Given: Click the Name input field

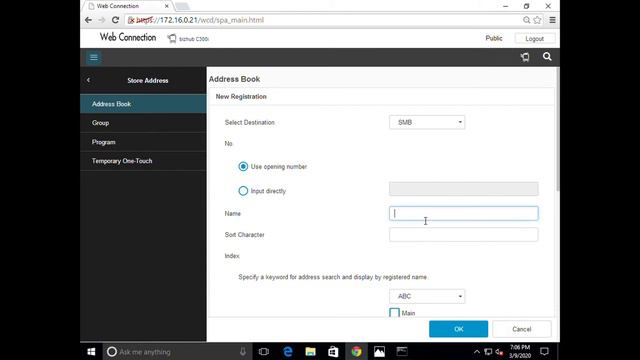Looking at the screenshot, I should tap(464, 213).
